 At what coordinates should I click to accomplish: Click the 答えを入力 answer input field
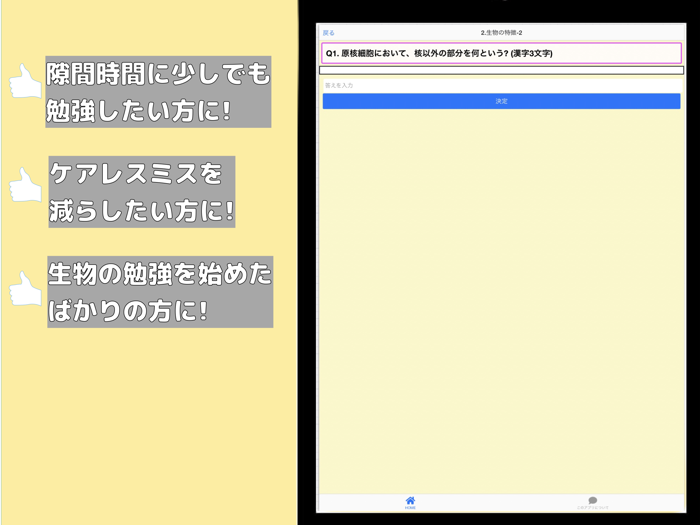coord(501,86)
